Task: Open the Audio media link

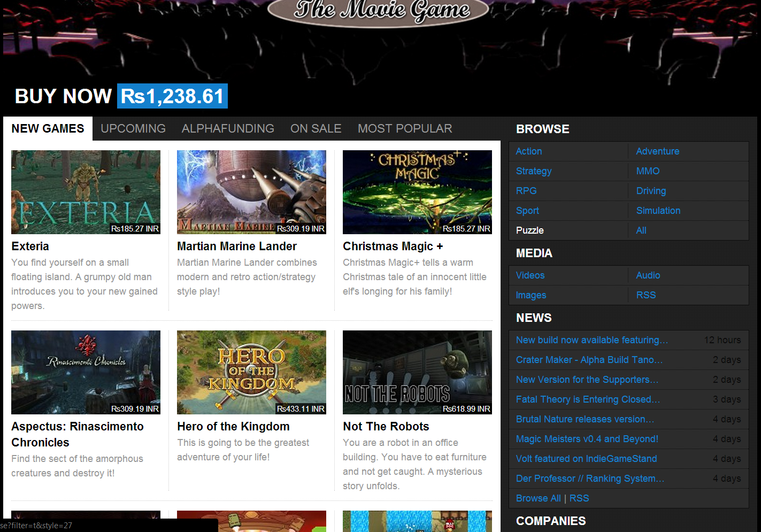Action: 648,275
